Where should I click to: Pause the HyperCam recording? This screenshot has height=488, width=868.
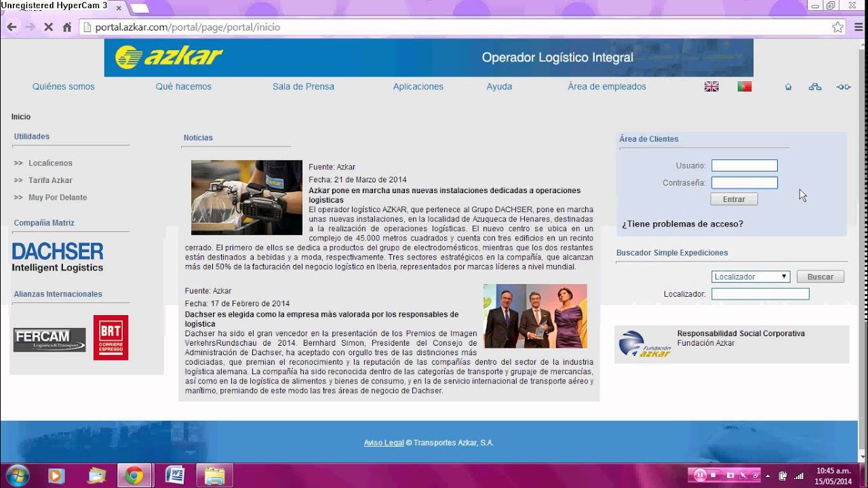(x=701, y=475)
